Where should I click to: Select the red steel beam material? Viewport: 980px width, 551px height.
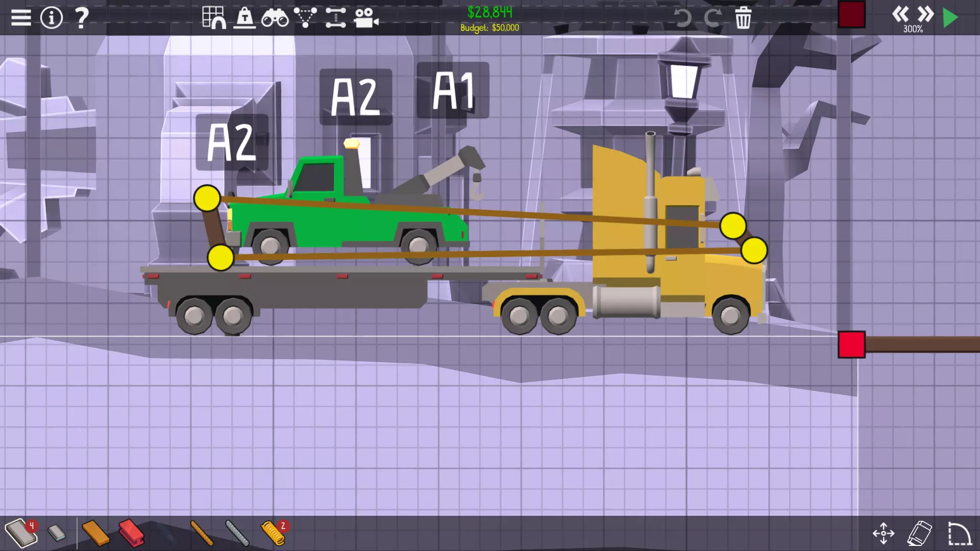click(131, 533)
